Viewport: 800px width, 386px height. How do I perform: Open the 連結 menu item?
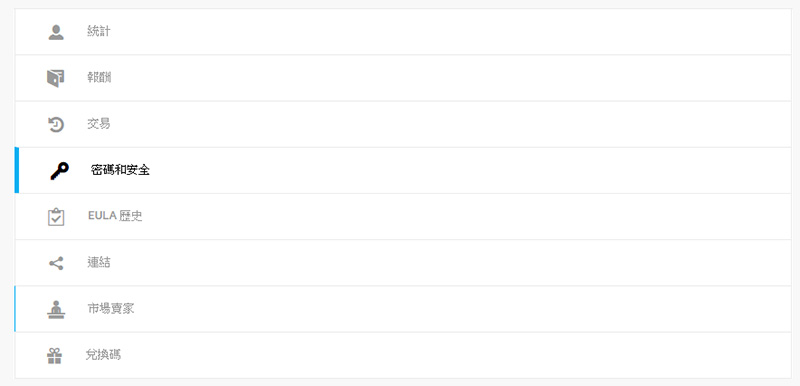(x=99, y=263)
